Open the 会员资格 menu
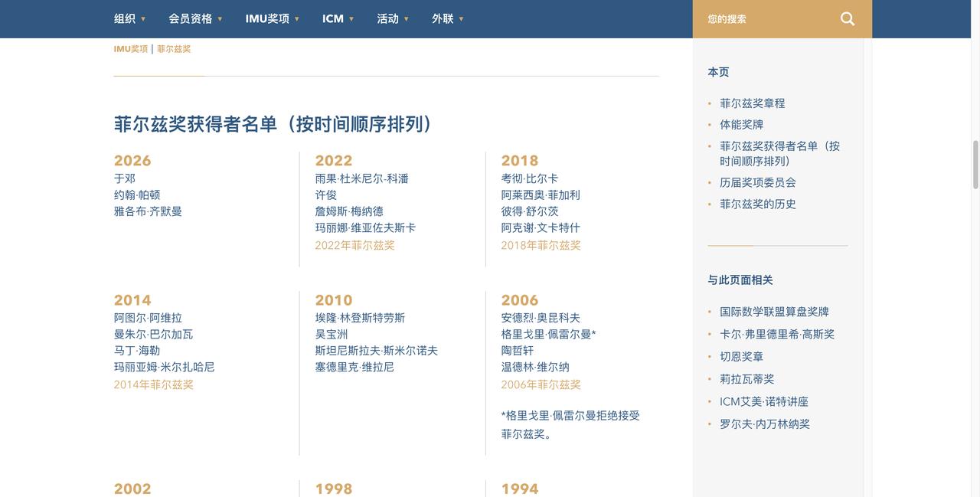 coord(191,19)
